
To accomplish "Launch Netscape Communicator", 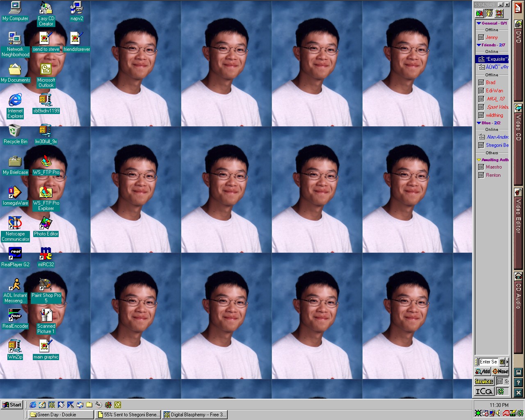I will pyautogui.click(x=15, y=229).
